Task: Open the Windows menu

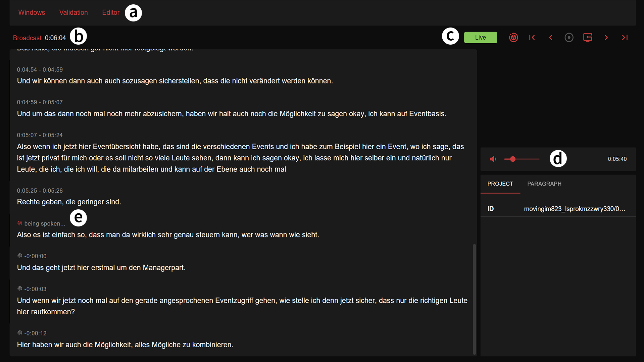Action: (x=32, y=12)
